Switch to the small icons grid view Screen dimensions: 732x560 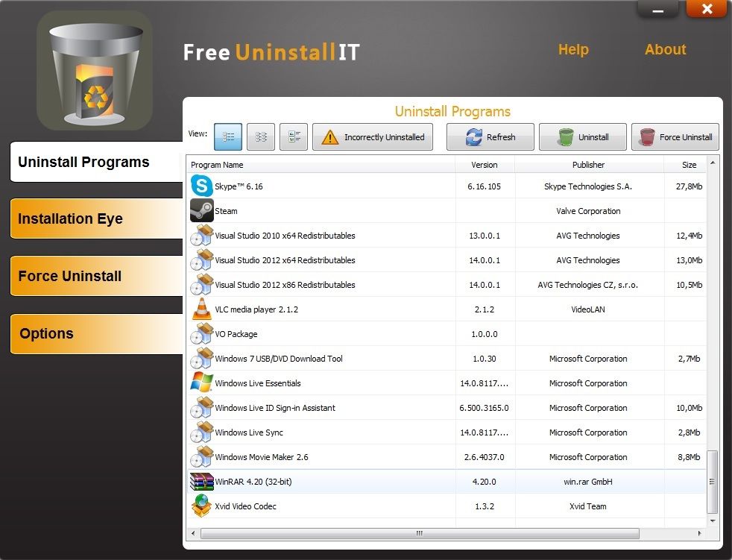point(261,137)
